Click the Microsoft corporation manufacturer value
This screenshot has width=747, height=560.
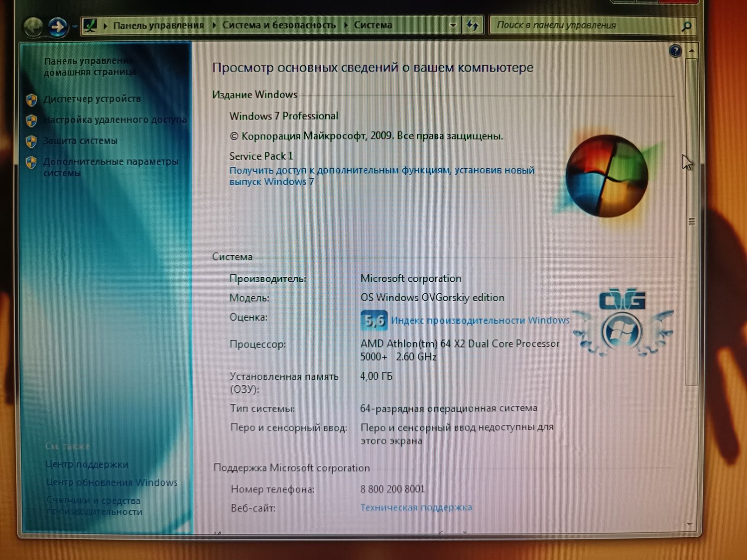(x=411, y=278)
